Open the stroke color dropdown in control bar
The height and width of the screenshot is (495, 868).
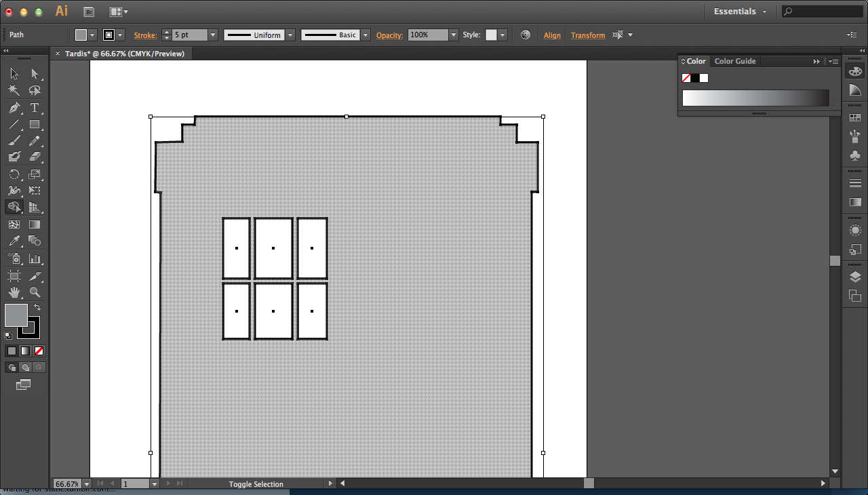point(120,35)
